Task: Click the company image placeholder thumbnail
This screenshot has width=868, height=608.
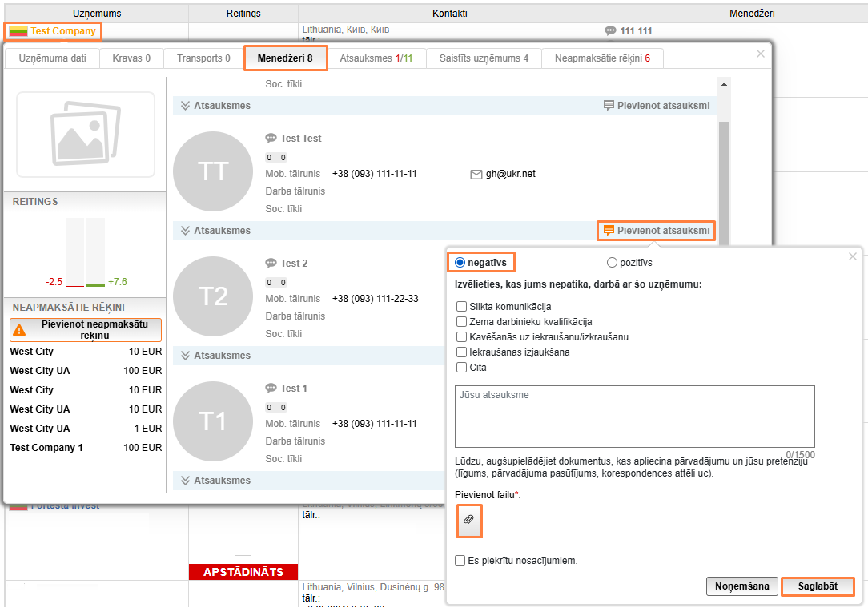Action: tap(86, 135)
